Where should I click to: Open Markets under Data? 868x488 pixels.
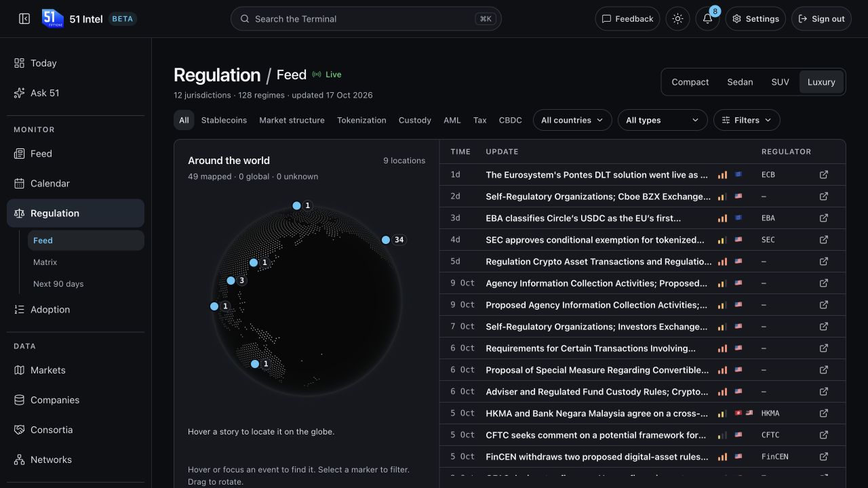pos(75,371)
